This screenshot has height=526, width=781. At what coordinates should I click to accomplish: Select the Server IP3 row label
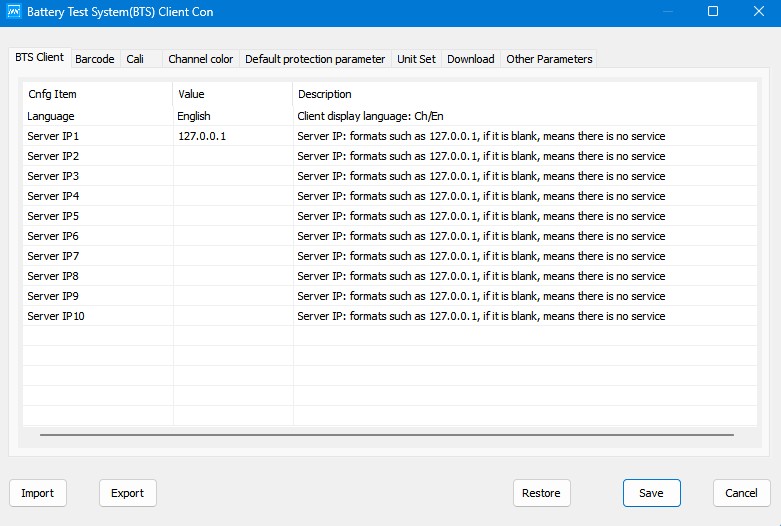[53, 176]
